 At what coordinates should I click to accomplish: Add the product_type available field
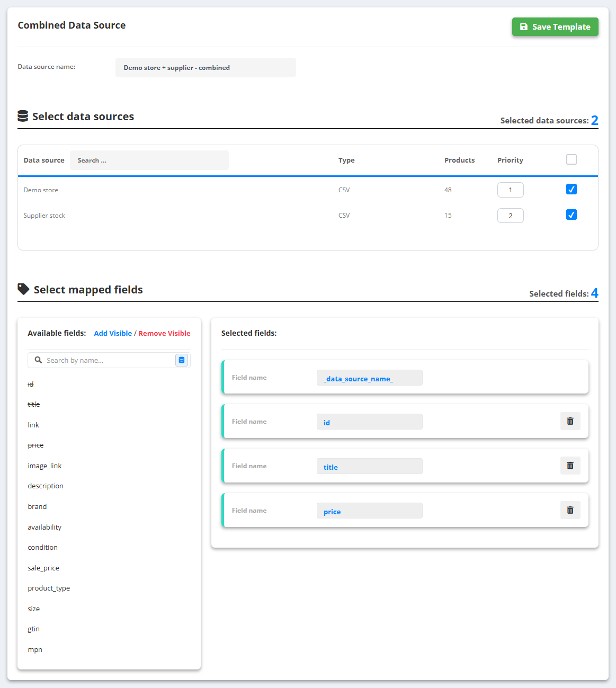click(49, 588)
